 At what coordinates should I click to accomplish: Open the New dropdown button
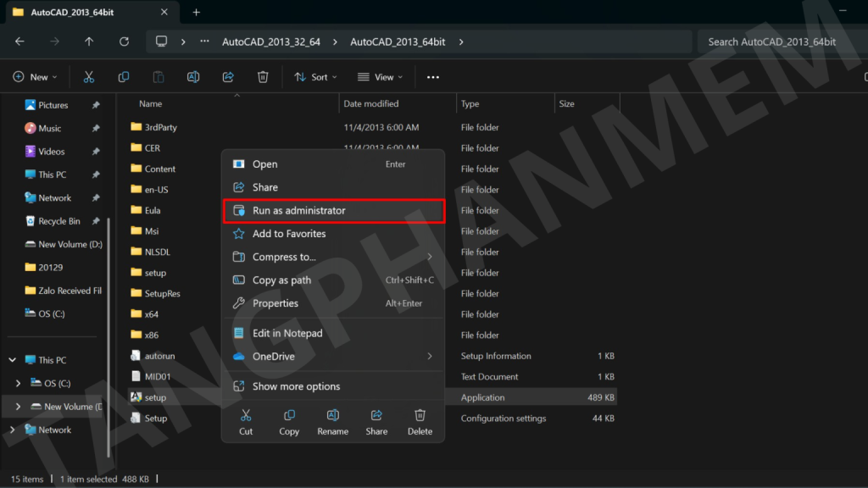click(36, 77)
